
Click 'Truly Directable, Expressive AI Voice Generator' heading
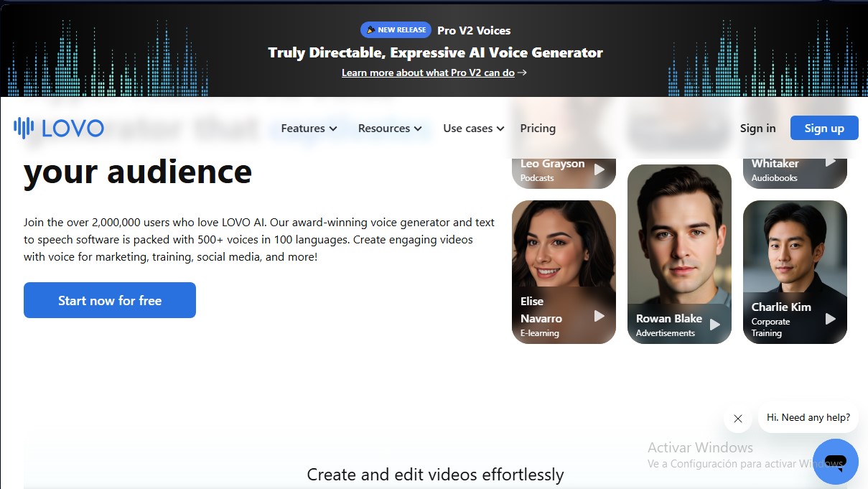click(x=435, y=52)
